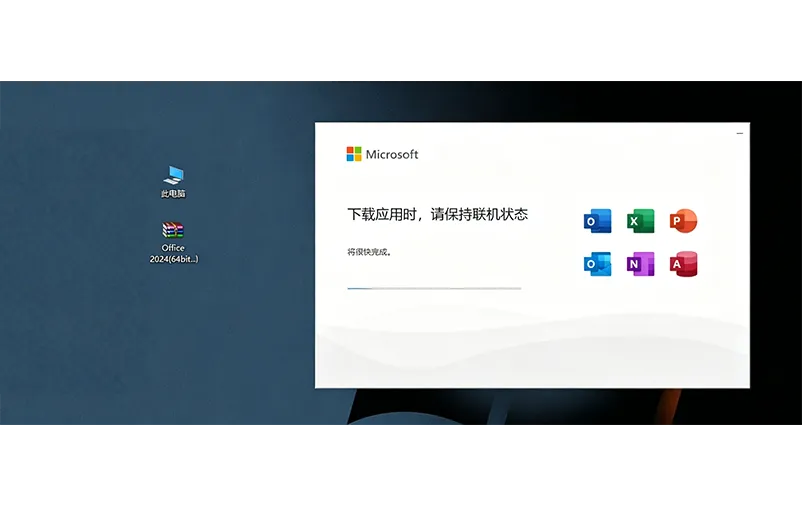
Task: Click the PowerPoint icon in the installer
Action: point(683,221)
